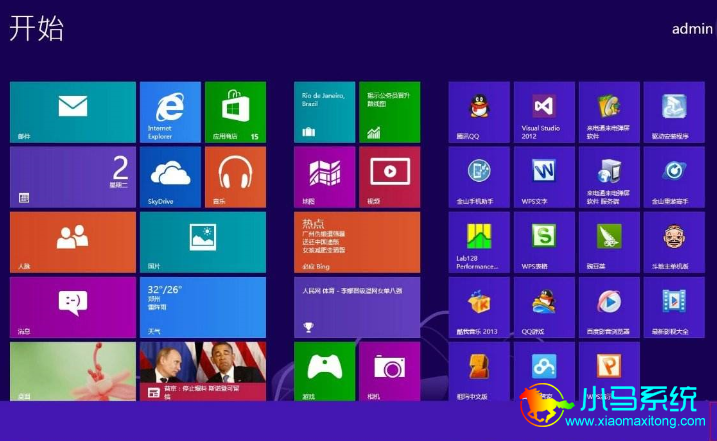Screen dimensions: 717x441
Task: Open the Store tile showing 15 updates
Action: click(x=235, y=112)
